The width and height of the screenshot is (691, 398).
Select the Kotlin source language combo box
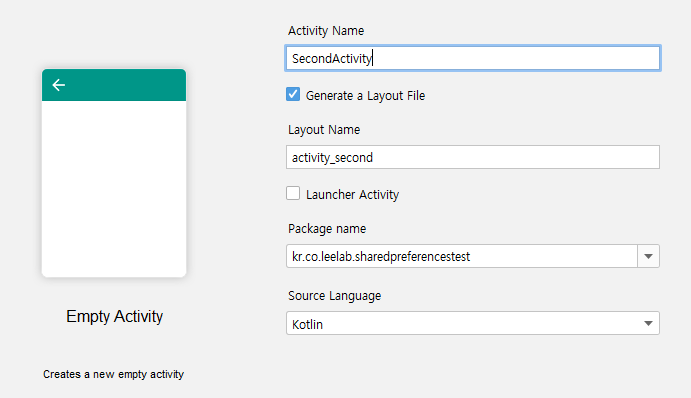point(473,324)
